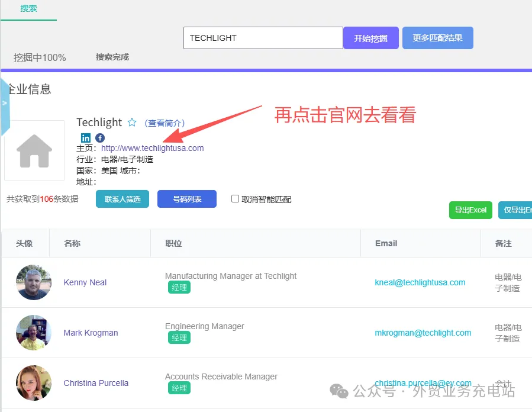Switch to the 搜索 tab
This screenshot has height=412, width=532.
click(x=28, y=8)
